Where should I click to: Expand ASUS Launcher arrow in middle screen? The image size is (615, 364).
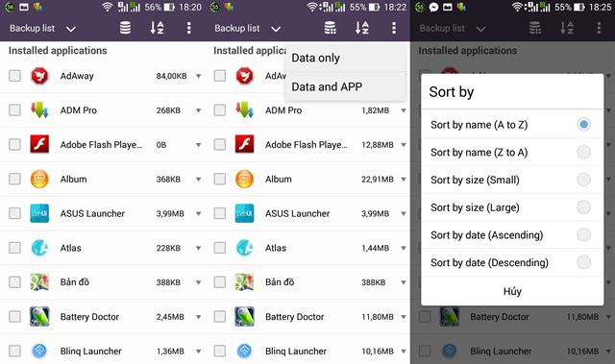pos(404,213)
